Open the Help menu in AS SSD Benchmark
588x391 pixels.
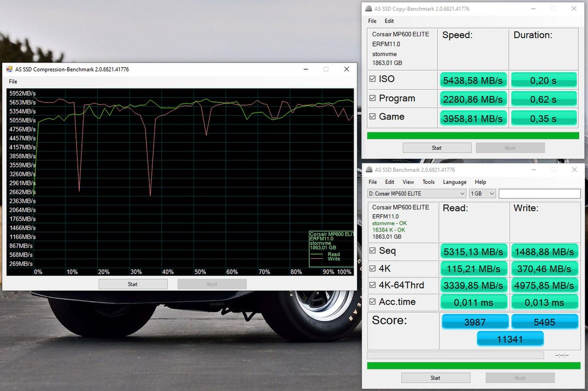(x=481, y=182)
